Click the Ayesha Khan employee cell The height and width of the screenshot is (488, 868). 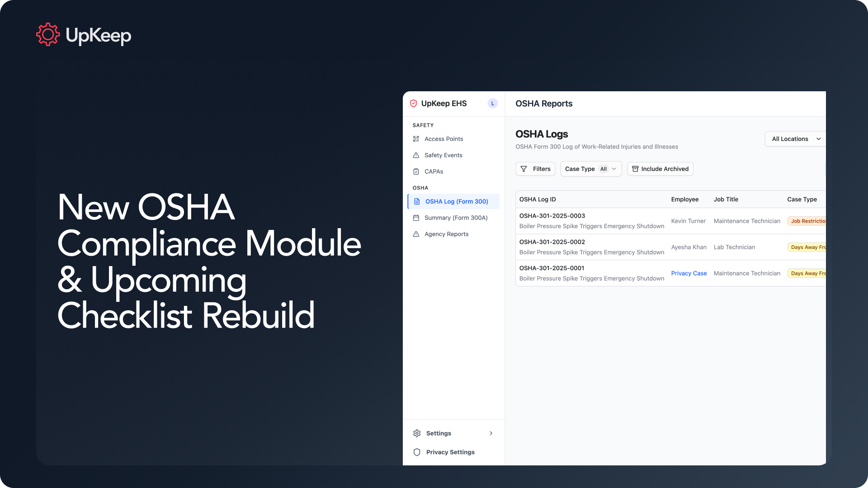pos(689,247)
